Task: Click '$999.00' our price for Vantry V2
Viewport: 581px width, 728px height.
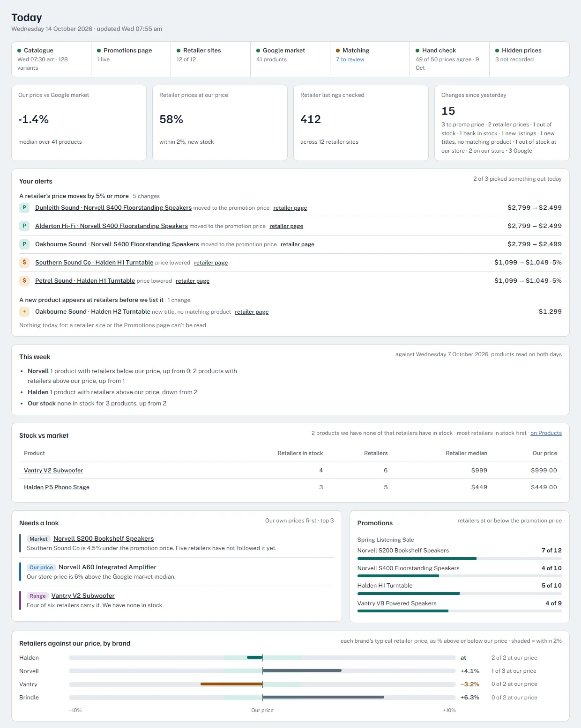Action: point(544,471)
